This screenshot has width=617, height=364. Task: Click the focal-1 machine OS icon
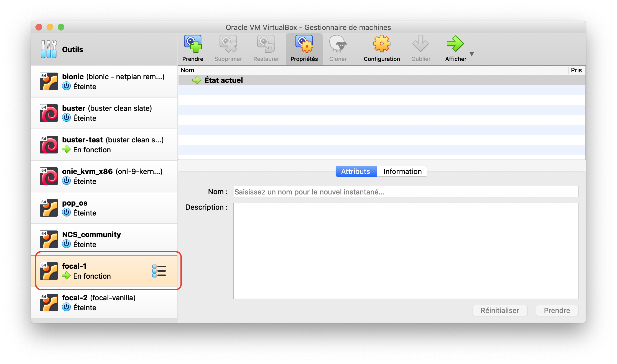[49, 271]
